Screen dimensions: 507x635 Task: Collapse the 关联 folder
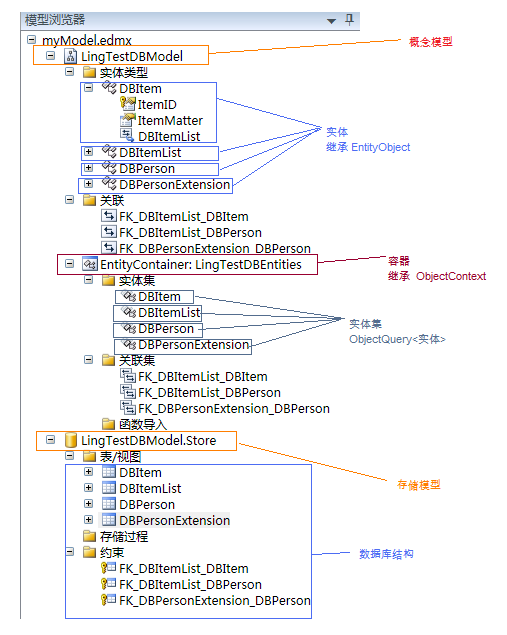pyautogui.click(x=69, y=200)
